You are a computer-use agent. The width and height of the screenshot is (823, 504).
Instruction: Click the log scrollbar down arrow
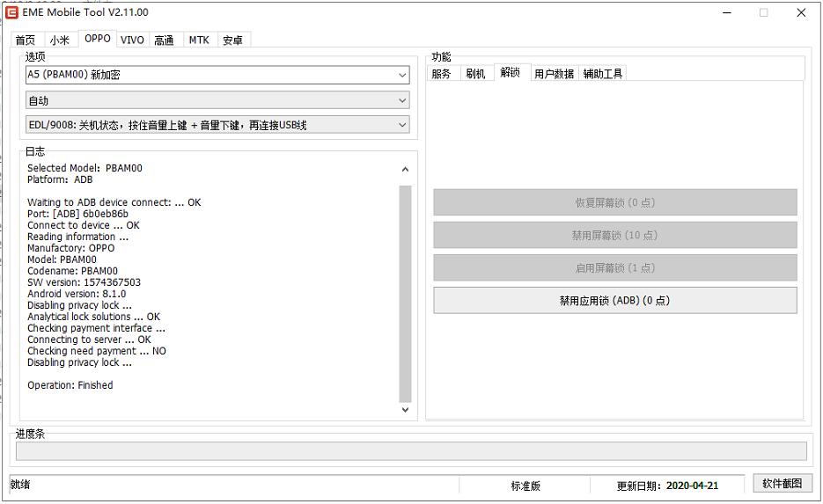pyautogui.click(x=405, y=410)
